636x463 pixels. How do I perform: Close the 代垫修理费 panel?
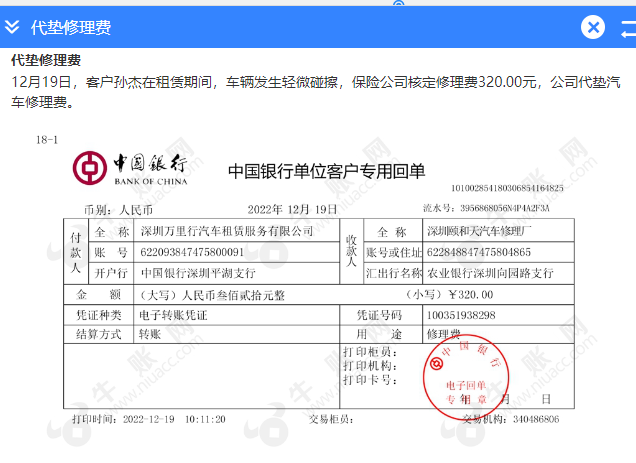point(593,27)
